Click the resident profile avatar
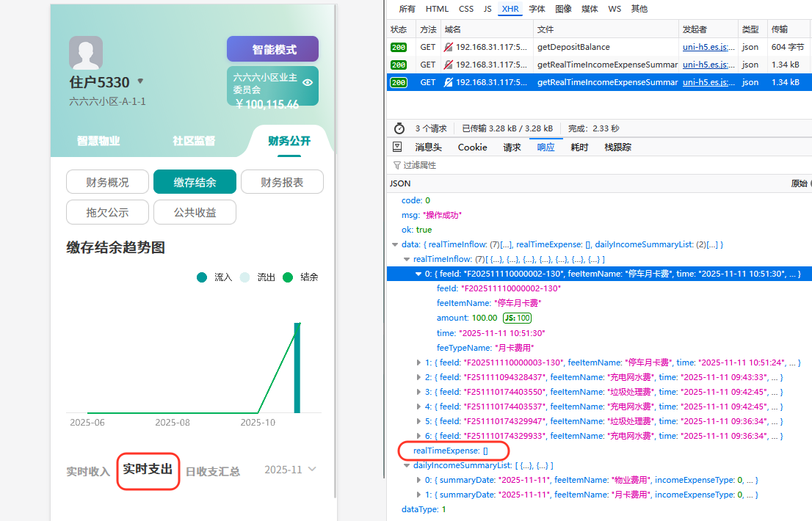 (86, 53)
